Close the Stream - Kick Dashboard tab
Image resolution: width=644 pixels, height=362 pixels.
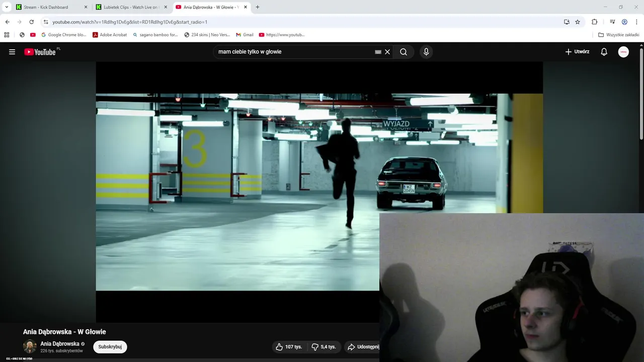pos(86,7)
